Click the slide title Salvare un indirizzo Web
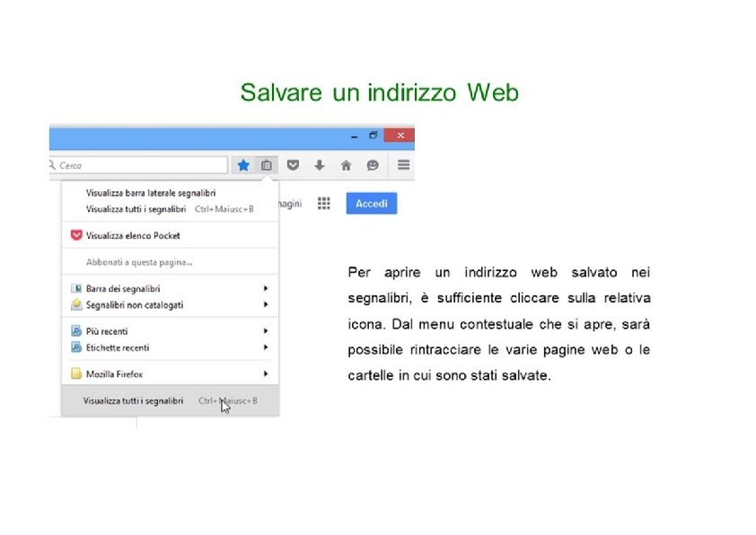The width and height of the screenshot is (756, 535). click(380, 92)
